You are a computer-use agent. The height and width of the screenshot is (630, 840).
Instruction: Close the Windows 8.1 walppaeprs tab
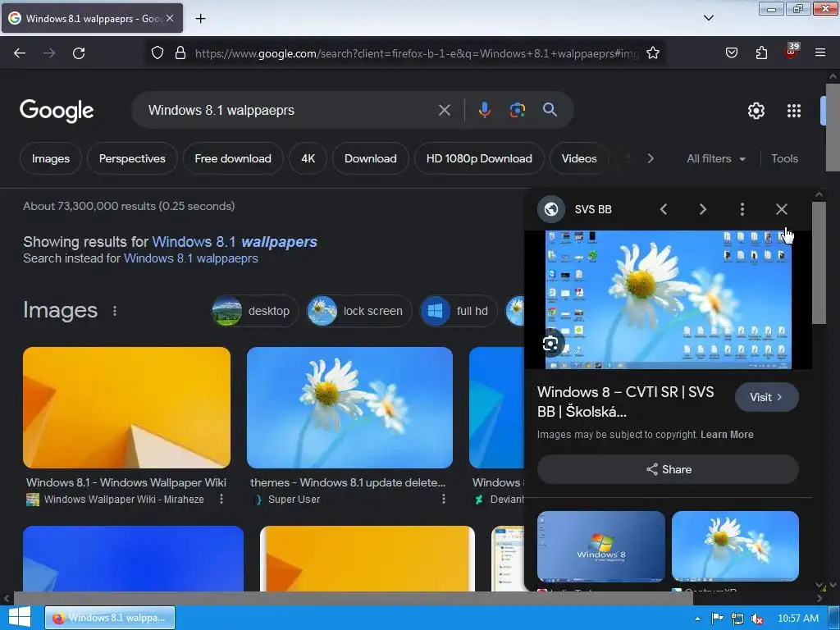coord(170,18)
